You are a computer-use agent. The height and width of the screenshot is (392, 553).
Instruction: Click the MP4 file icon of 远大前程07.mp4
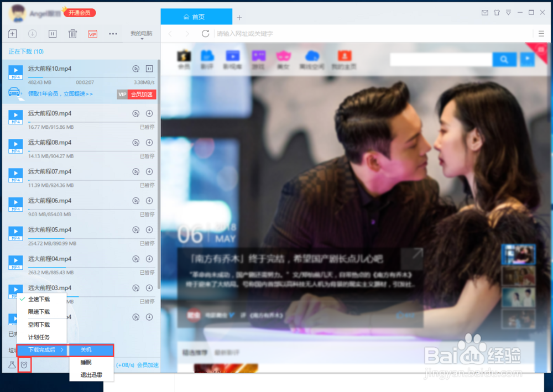16,175
